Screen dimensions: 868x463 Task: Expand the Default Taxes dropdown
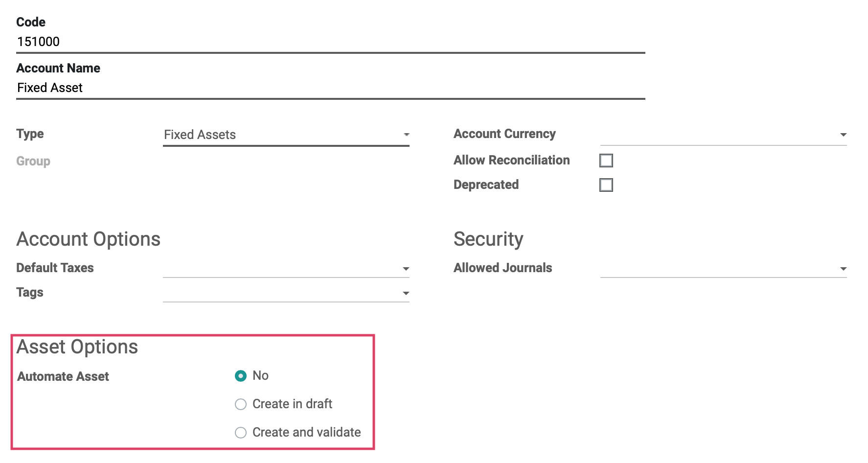click(x=286, y=268)
